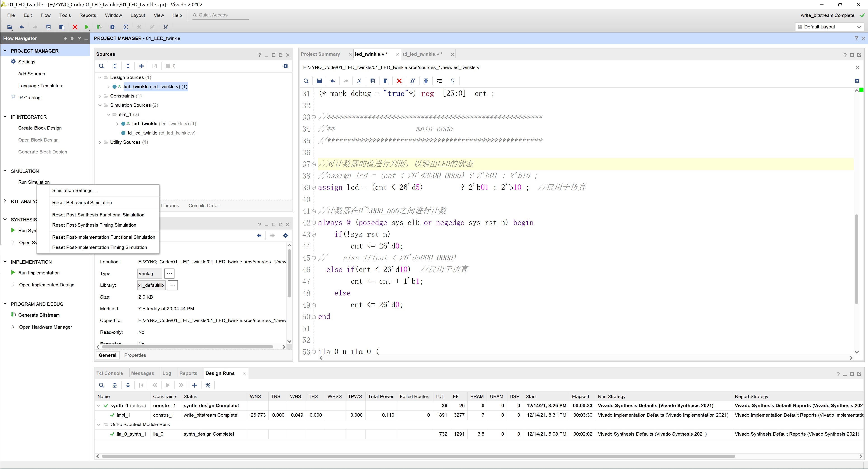
Task: Open Sources panel settings gear
Action: [286, 66]
